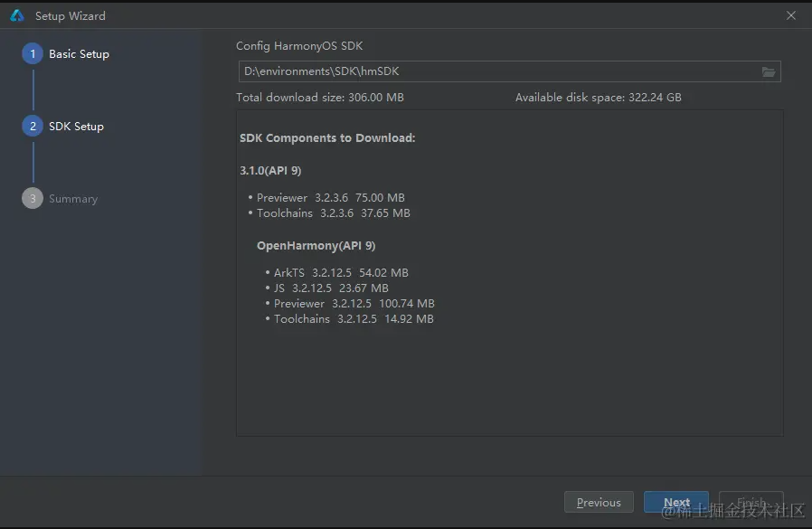Click SDK Components to Download heading

click(x=327, y=137)
